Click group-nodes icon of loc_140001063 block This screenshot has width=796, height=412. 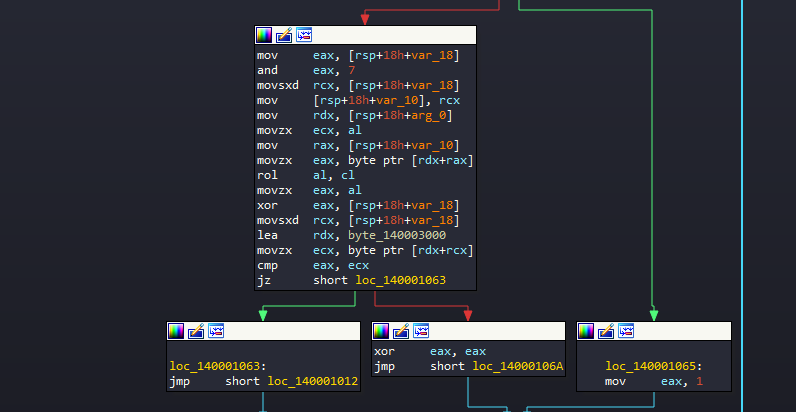point(216,331)
